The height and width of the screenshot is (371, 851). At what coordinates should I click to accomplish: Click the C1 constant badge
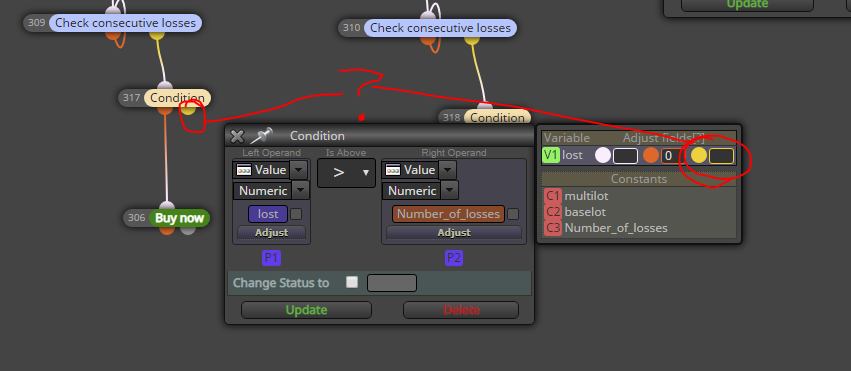tap(552, 196)
